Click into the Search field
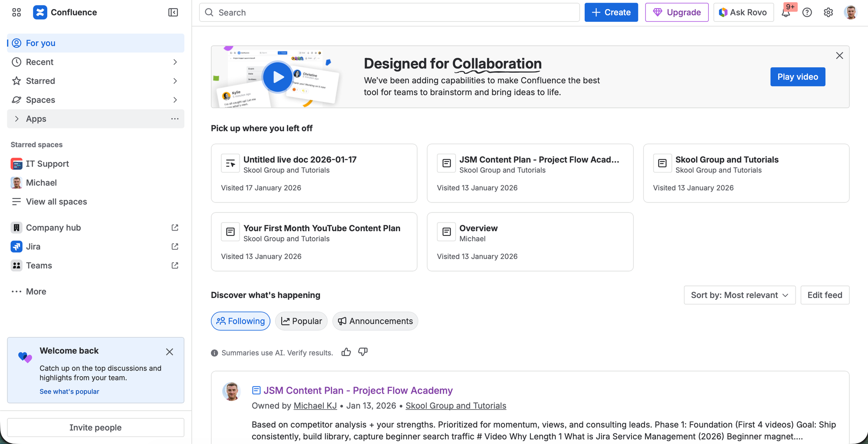868x444 pixels. (389, 13)
